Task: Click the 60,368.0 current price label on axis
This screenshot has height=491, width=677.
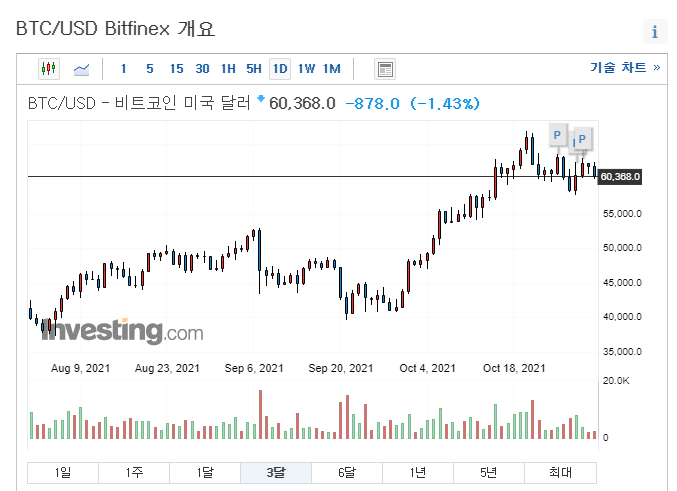Action: (620, 177)
